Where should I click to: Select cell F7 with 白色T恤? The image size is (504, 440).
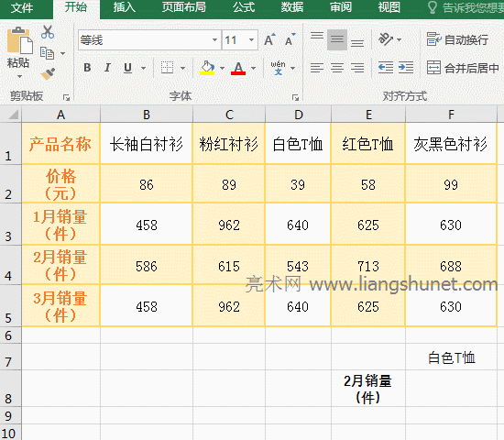click(451, 357)
